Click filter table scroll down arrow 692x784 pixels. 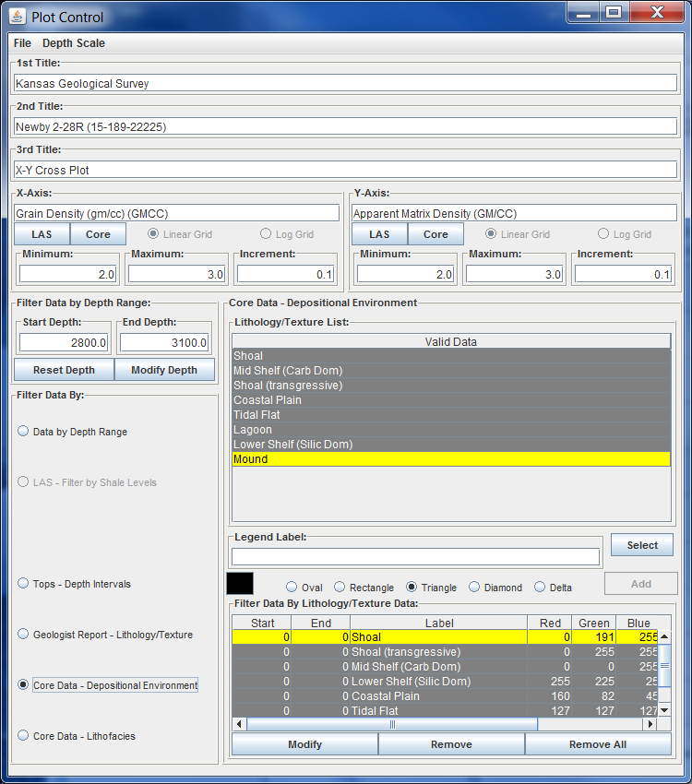(664, 710)
